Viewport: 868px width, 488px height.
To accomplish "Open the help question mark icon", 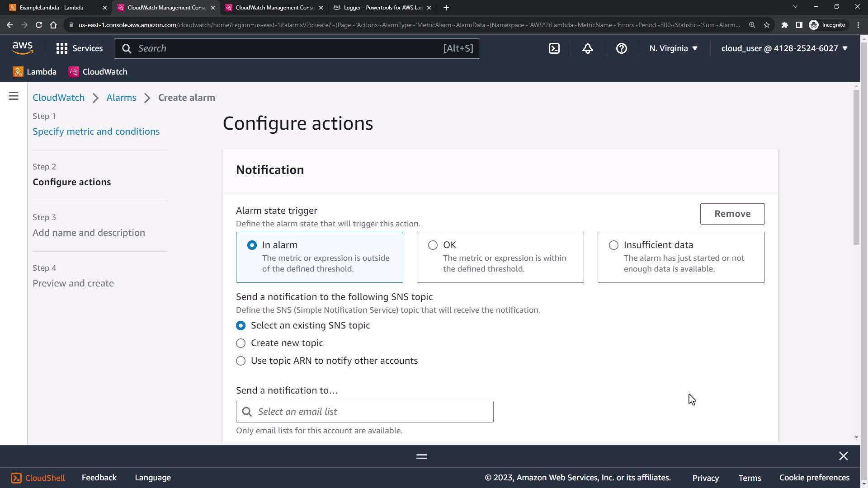I will coord(622,48).
